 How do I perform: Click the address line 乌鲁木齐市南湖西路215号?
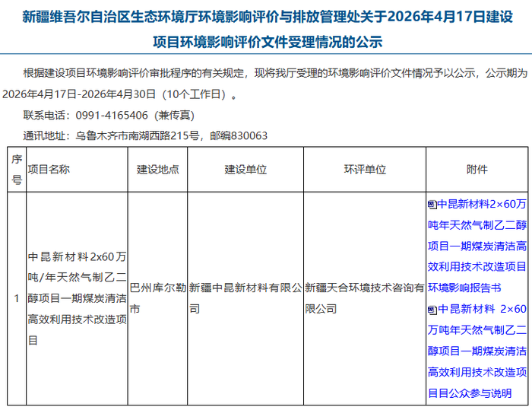[x=137, y=136]
